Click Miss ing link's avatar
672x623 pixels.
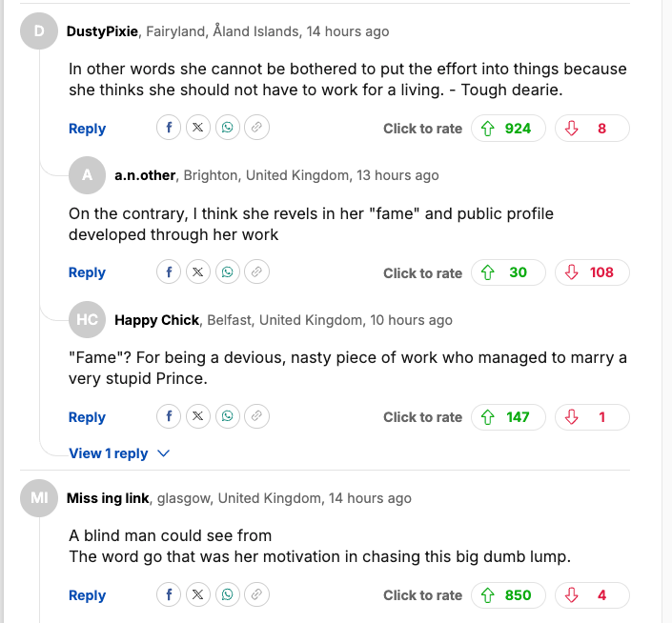pos(39,498)
